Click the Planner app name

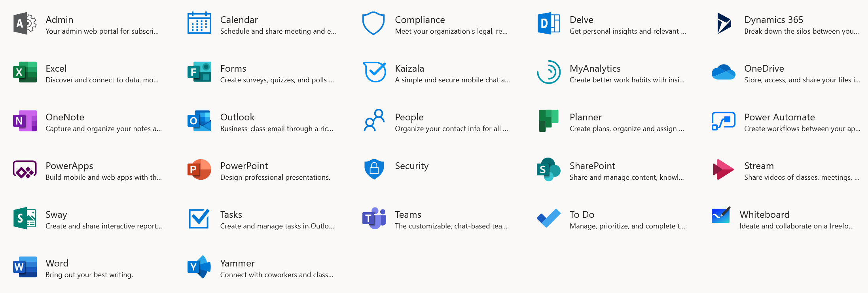586,117
